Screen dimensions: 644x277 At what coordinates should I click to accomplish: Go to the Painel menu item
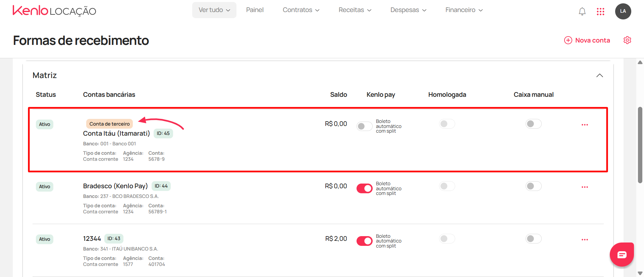click(255, 10)
